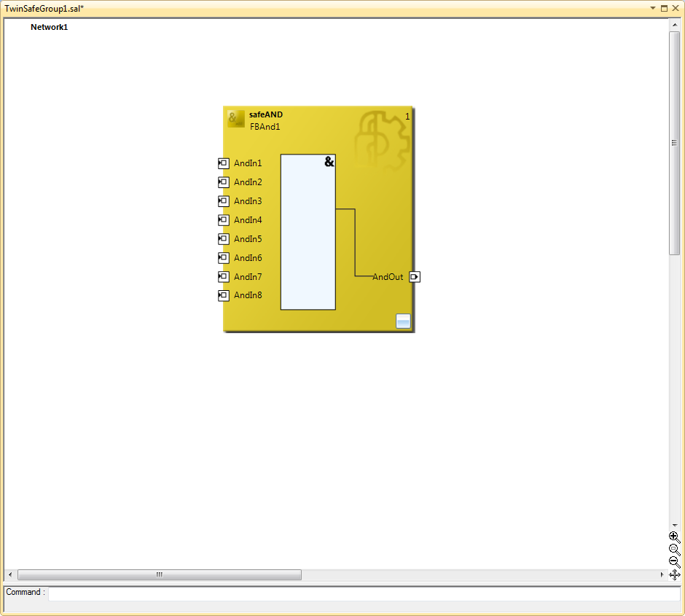685x616 pixels.
Task: Close the TwinSafeGroup1.sal document window
Action: point(676,8)
